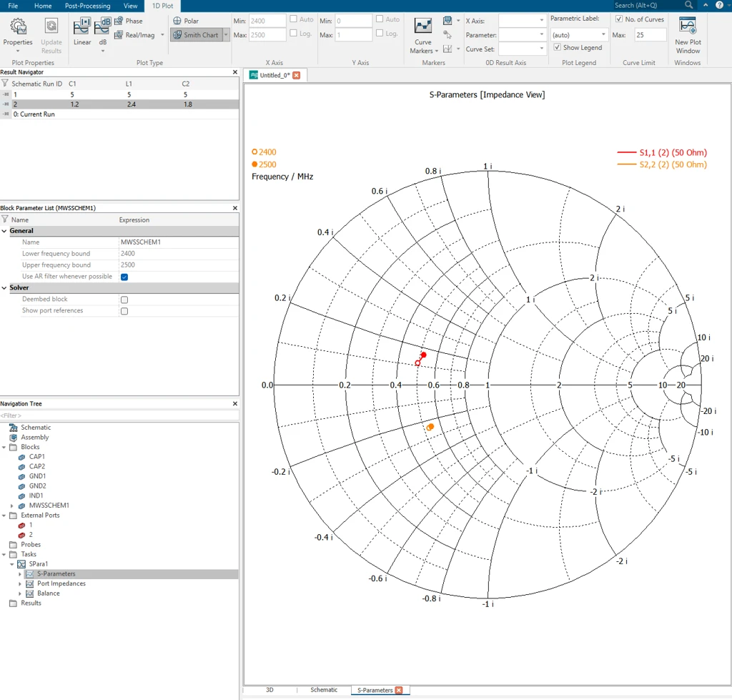Open the X Axis dropdown
732x700 pixels.
point(521,21)
